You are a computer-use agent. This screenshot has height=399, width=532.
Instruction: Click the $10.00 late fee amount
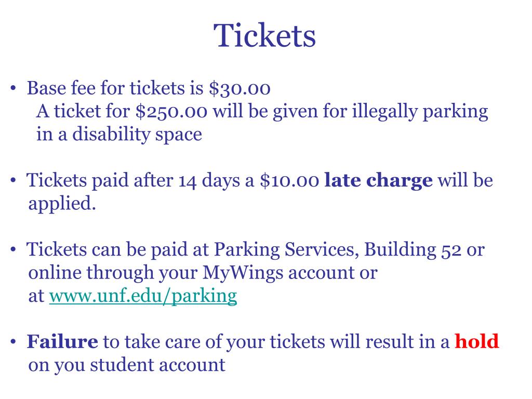pyautogui.click(x=289, y=180)
